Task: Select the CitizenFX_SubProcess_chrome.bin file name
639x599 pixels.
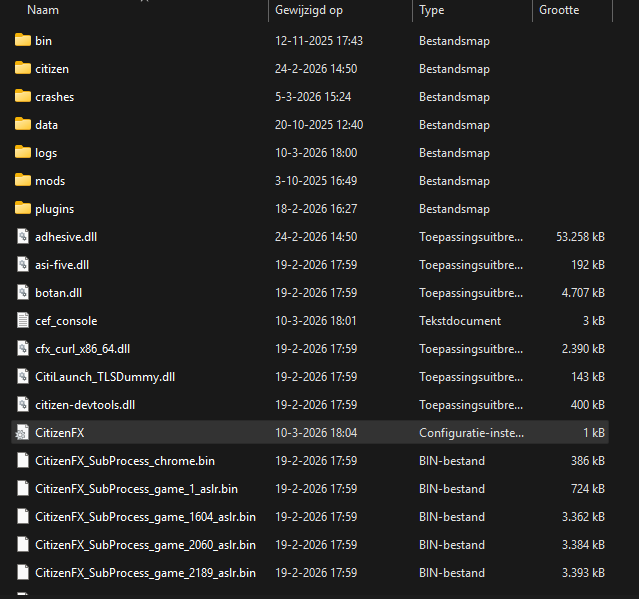Action: (x=125, y=461)
